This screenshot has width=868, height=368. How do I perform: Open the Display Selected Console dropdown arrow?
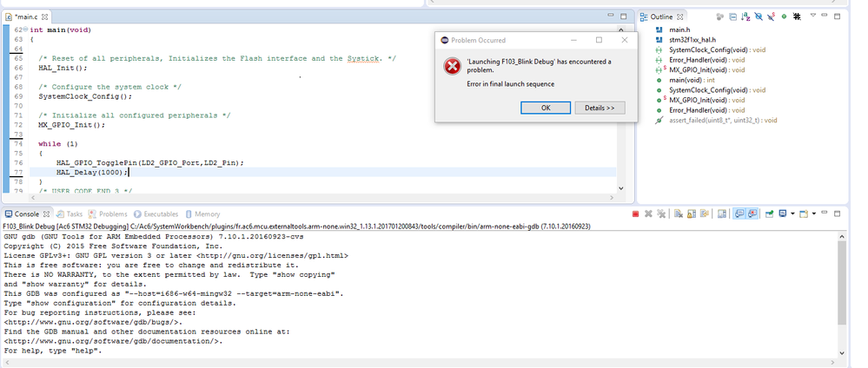(792, 214)
